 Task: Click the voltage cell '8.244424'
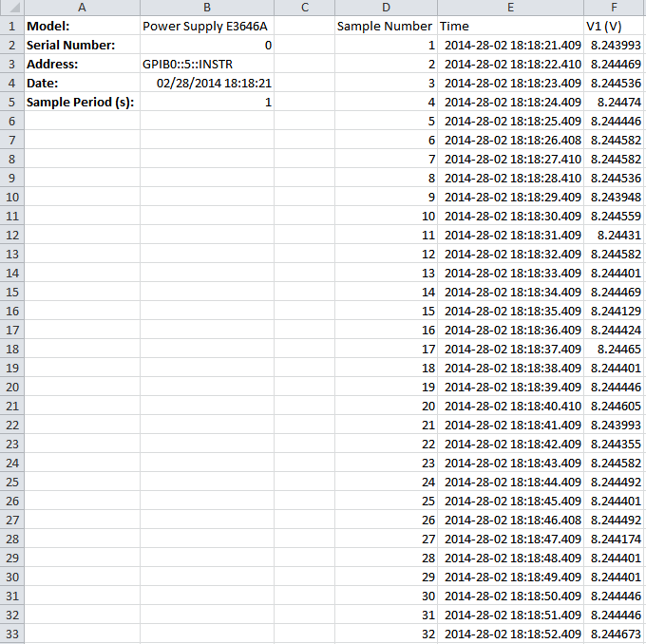point(615,330)
